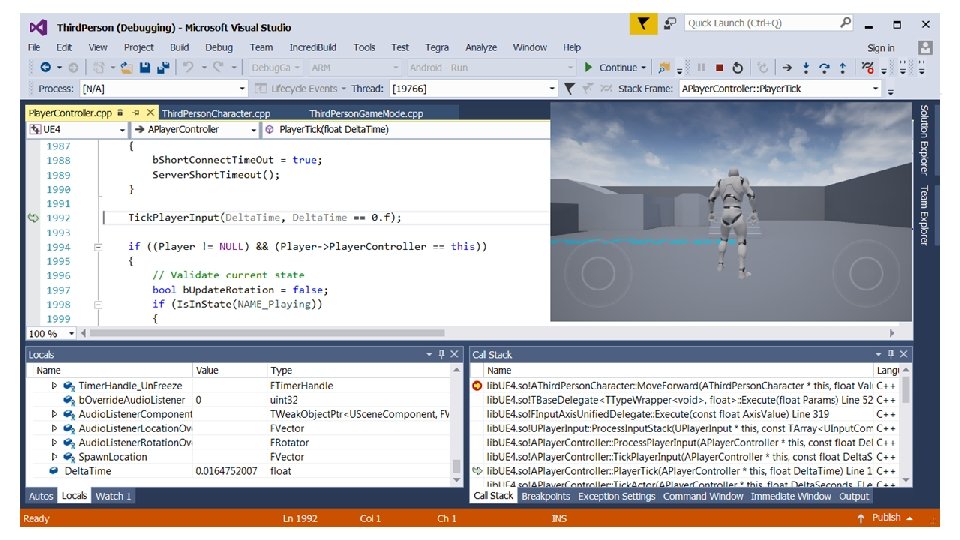Click the Navigate Backward arrow icon
The height and width of the screenshot is (540, 960).
[x=45, y=67]
